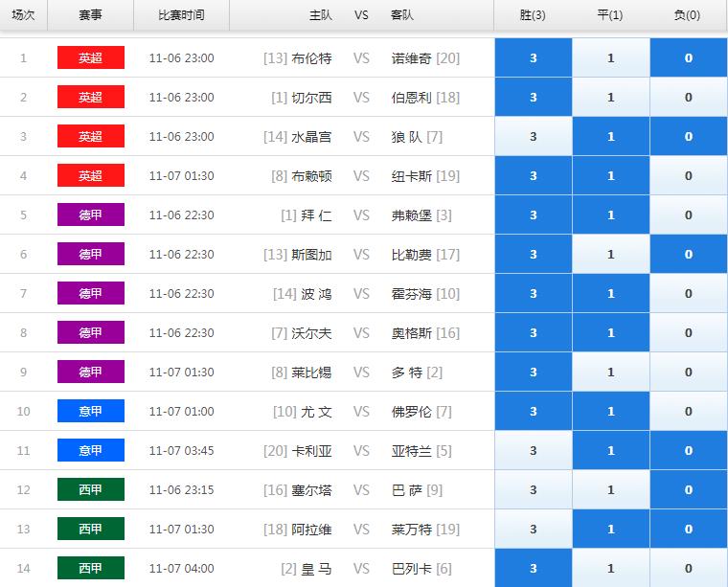Open home team 拜仁

(316, 215)
